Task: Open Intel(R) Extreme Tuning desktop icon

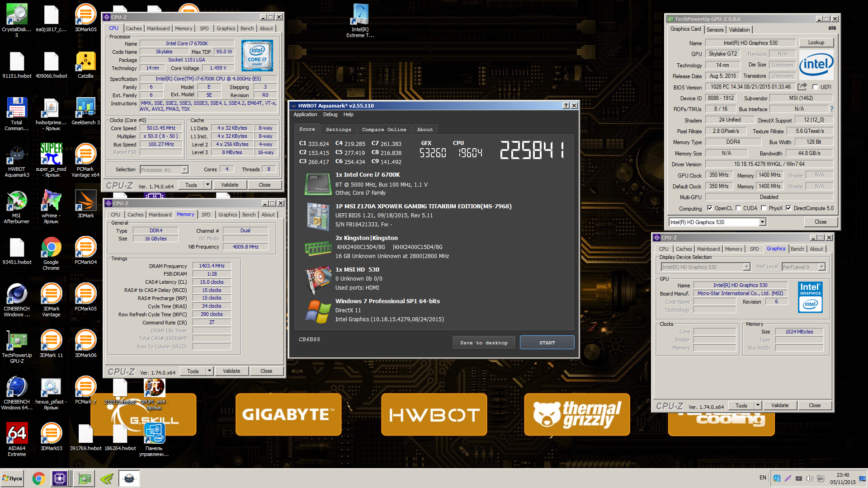Action: [x=360, y=20]
